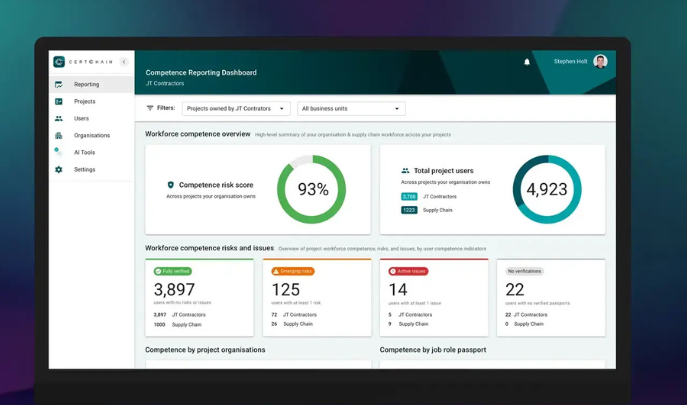Click the Emerging risks status badge

point(293,271)
